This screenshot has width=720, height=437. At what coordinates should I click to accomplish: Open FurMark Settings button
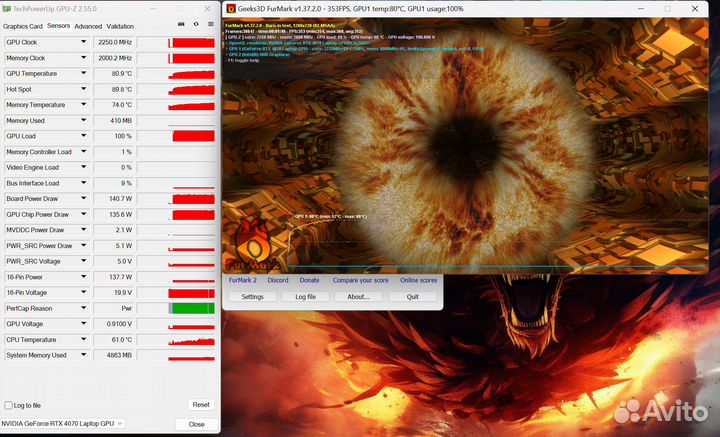tap(253, 297)
